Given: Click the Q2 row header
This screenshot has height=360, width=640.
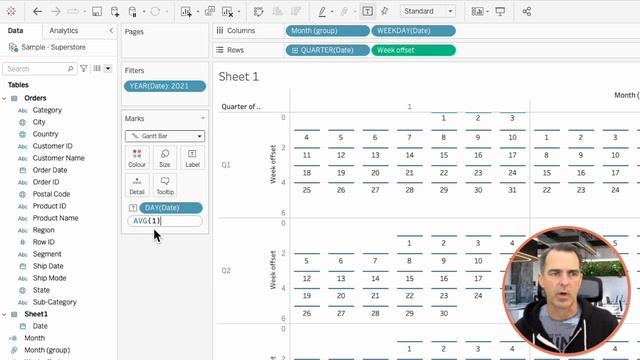Looking at the screenshot, I should pos(226,271).
